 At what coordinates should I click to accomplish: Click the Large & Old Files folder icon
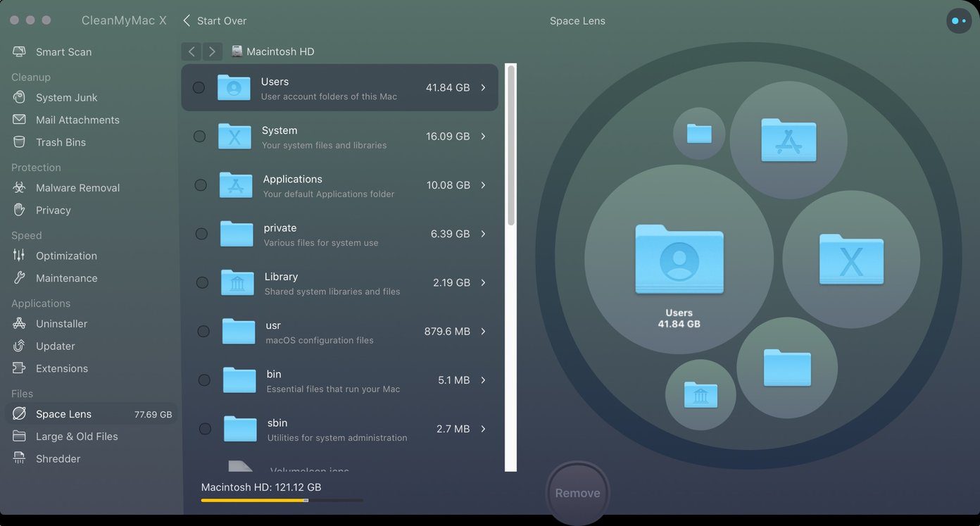click(20, 437)
